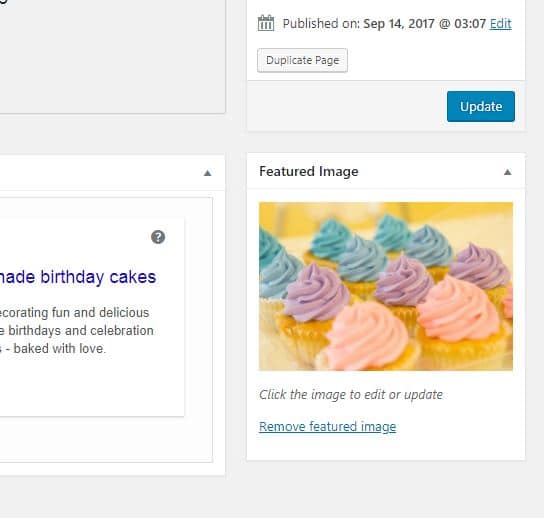Click the header bar of the left meta box
Viewport: 544px width, 518px height.
click(101, 173)
